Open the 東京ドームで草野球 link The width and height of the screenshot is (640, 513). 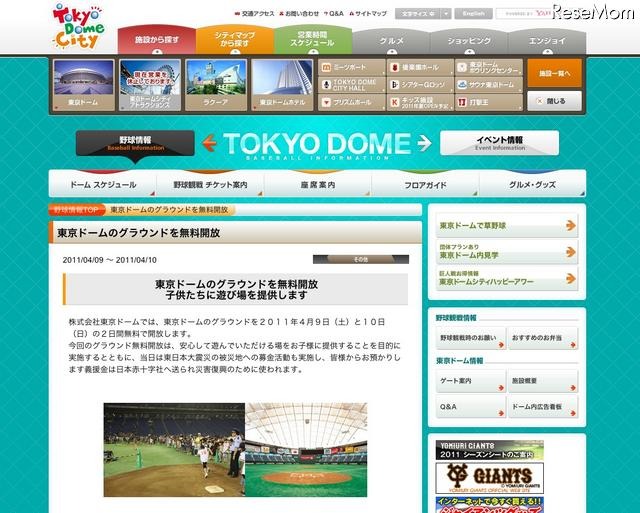pyautogui.click(x=507, y=225)
